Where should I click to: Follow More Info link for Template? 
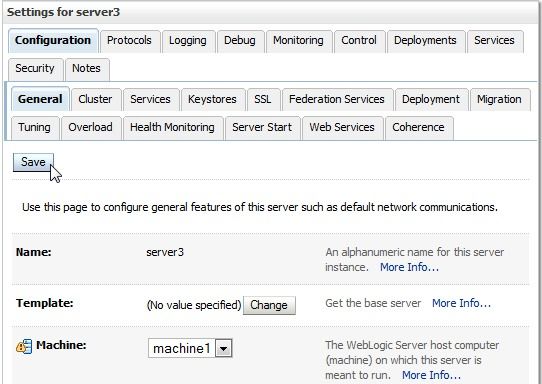pos(461,303)
